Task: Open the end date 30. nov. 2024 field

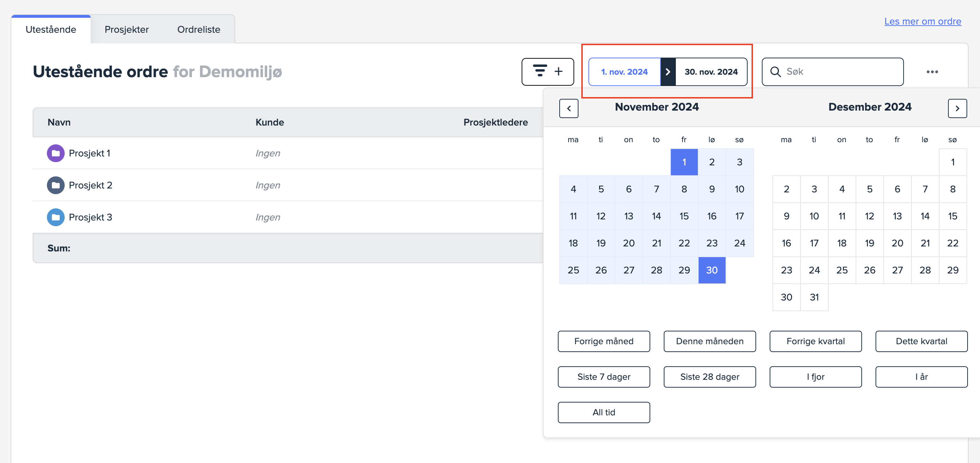Action: pyautogui.click(x=711, y=71)
